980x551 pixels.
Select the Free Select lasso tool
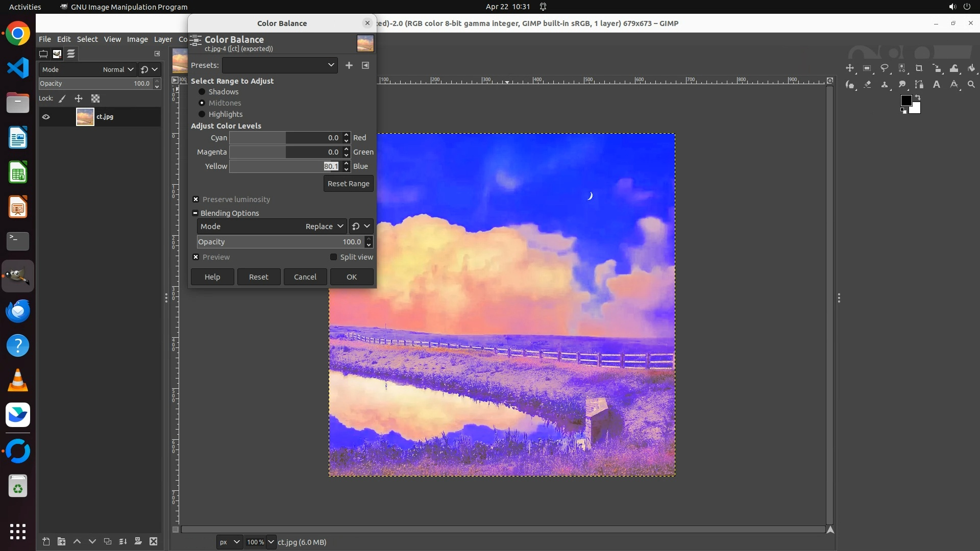[885, 68]
